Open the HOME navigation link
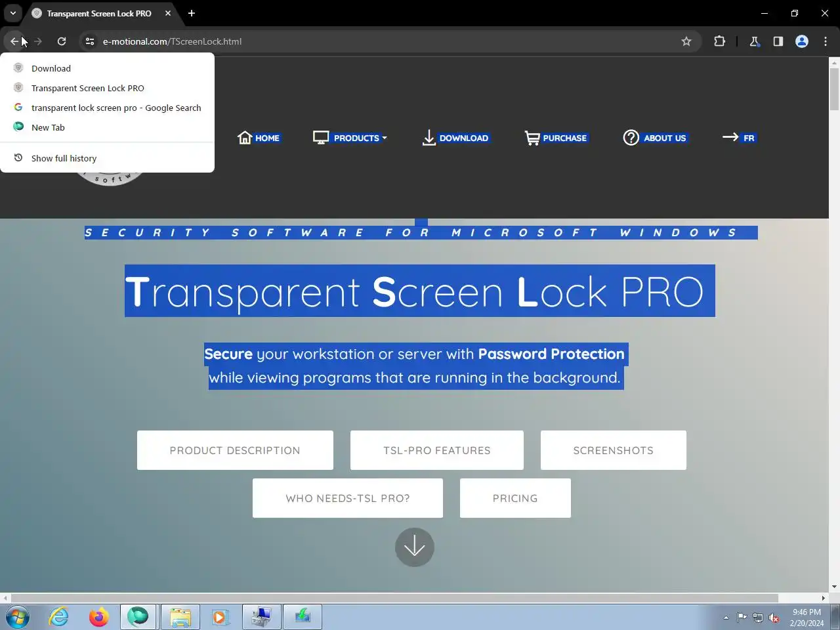840x630 pixels. pos(259,138)
